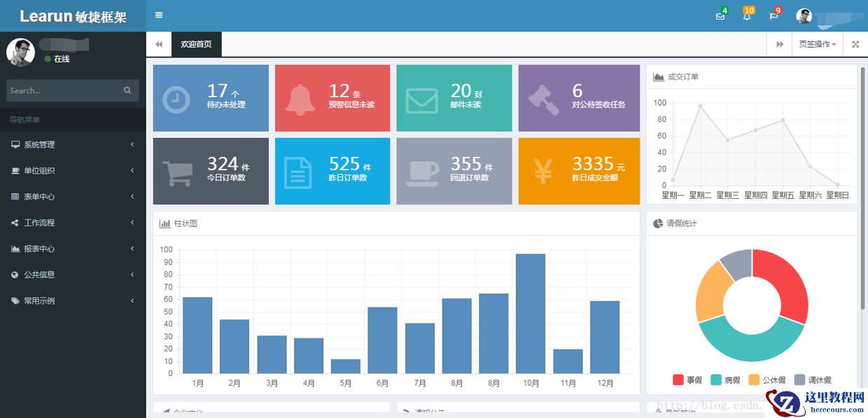Focus the Search input field

(73, 90)
